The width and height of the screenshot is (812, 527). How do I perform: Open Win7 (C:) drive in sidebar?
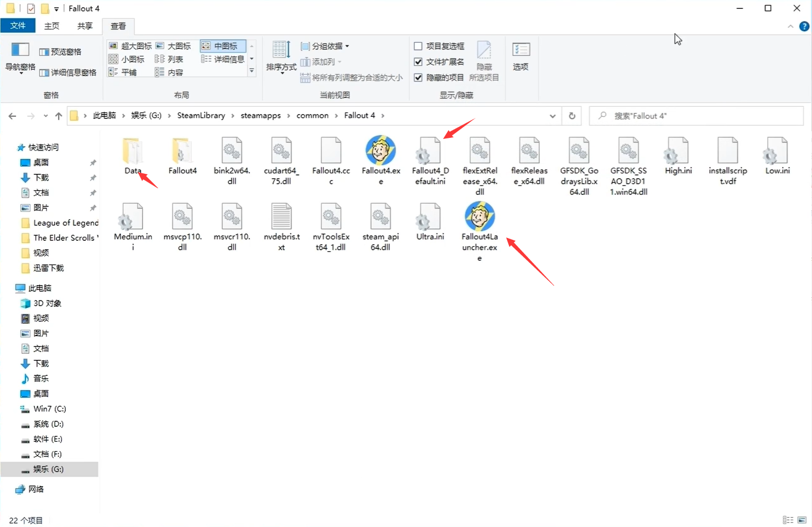pyautogui.click(x=50, y=409)
